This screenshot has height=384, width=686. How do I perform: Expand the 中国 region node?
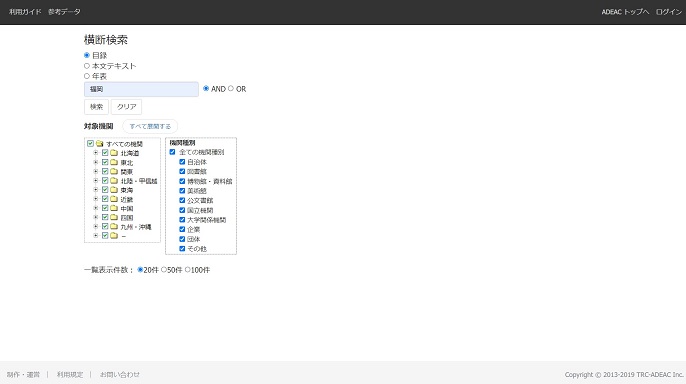(96, 208)
